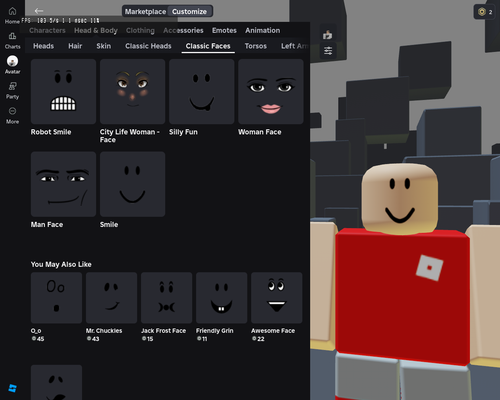The width and height of the screenshot is (500, 400).
Task: Open the O_o recommended face
Action: click(56, 298)
